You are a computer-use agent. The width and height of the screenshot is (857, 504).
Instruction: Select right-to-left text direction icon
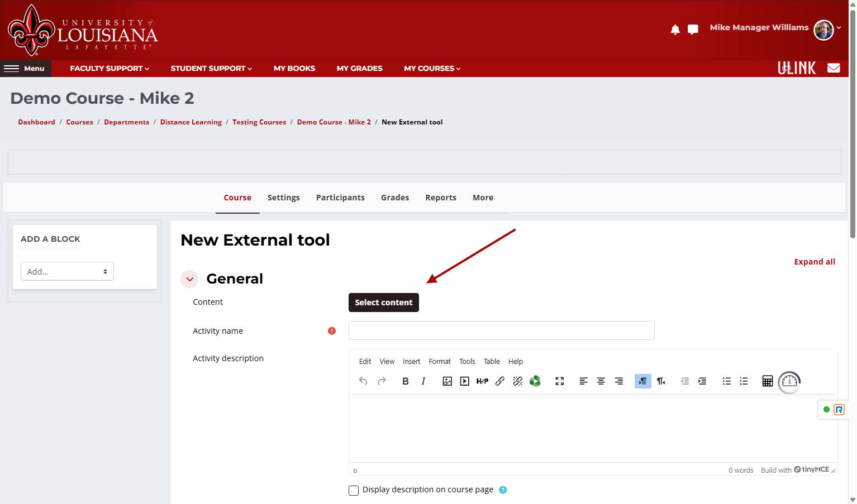(661, 381)
